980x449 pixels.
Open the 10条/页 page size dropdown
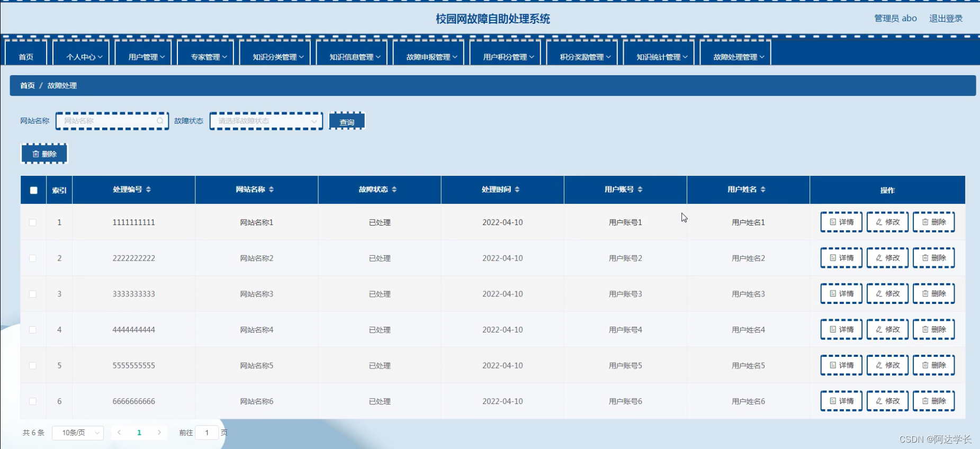click(x=78, y=433)
